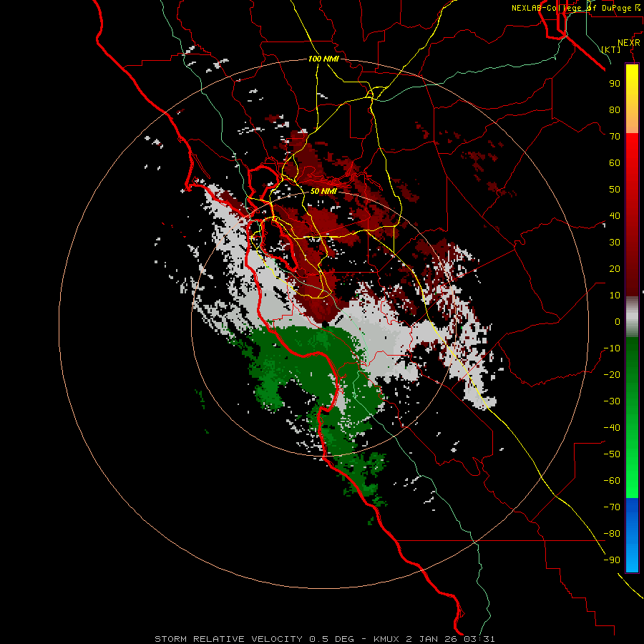Click the "-80" scale label
Screen dimensions: 644x644
(612, 534)
